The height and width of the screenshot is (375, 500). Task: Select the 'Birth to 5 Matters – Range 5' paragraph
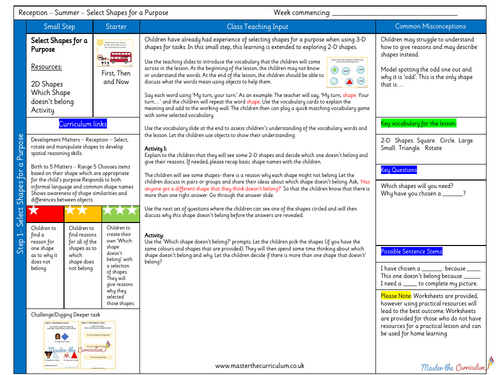pos(82,183)
